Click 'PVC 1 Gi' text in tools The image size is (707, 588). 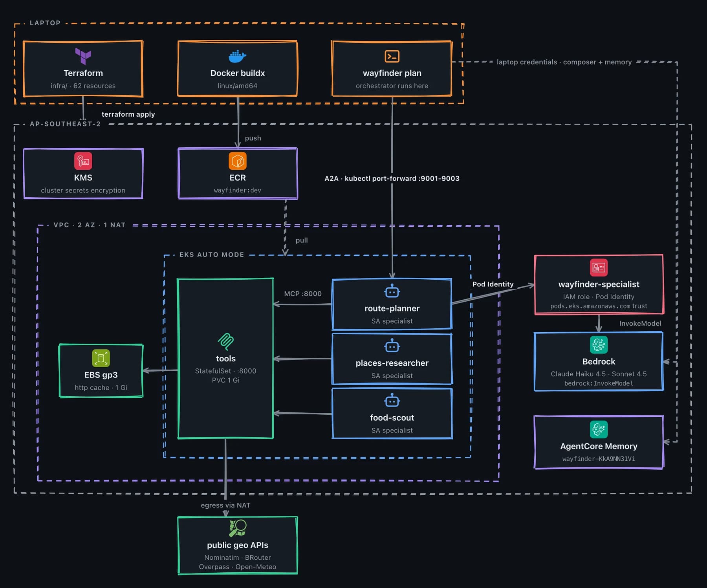pos(225,380)
